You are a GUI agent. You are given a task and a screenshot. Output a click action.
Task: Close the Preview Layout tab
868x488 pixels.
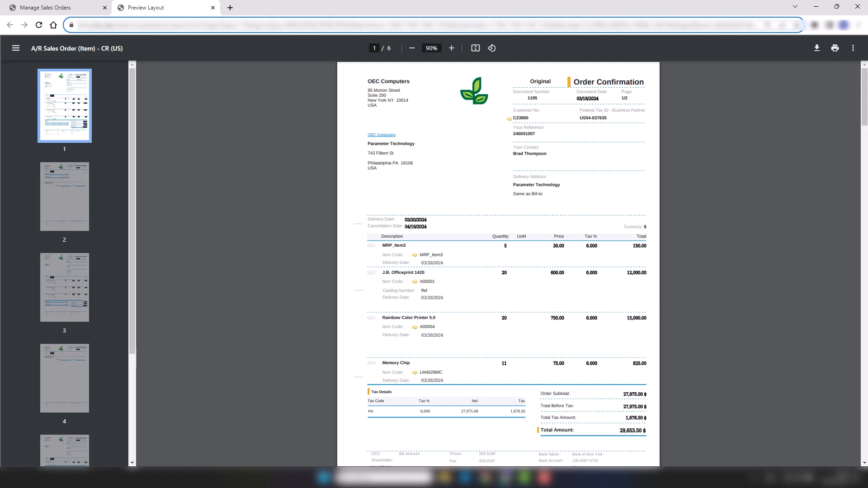point(213,8)
